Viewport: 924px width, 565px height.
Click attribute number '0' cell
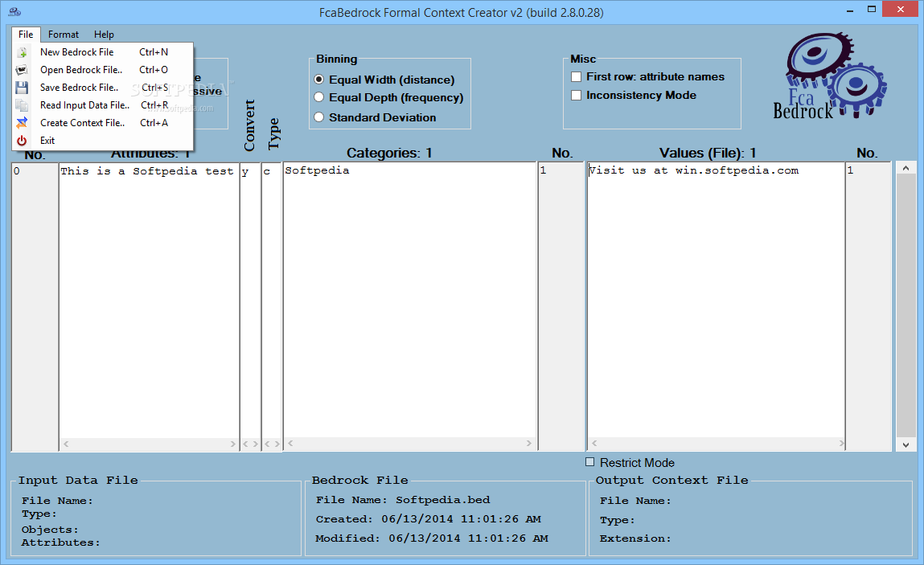(x=17, y=171)
